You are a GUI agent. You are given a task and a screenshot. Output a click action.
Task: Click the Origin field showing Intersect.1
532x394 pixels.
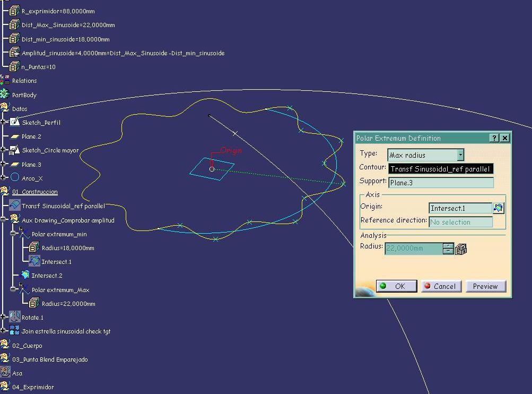click(460, 208)
